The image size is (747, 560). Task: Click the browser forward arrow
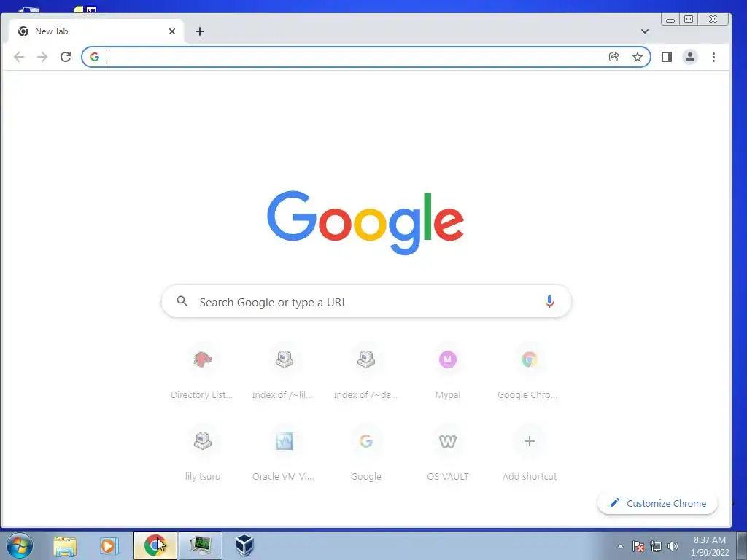tap(42, 57)
